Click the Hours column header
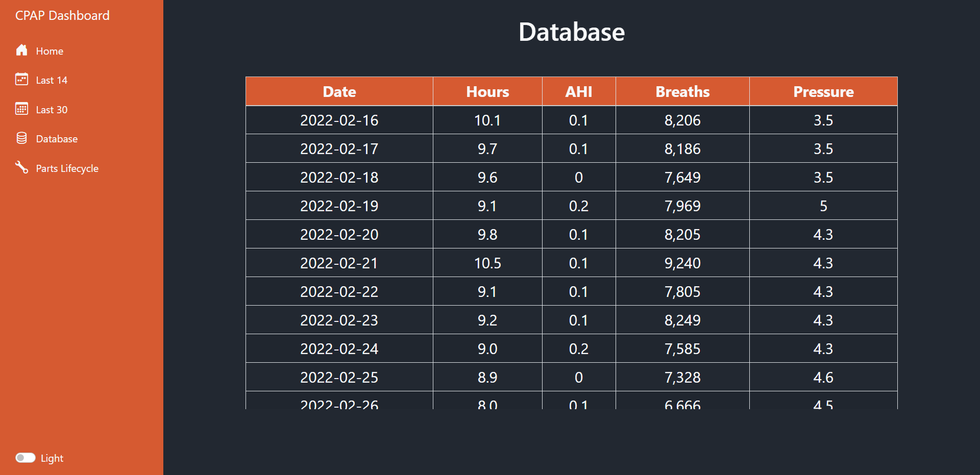Screen dimensions: 980x475 tap(487, 91)
